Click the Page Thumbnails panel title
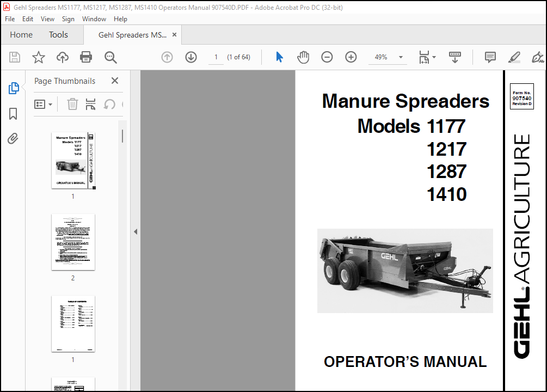Screen dimensions: 547x392 [65, 81]
